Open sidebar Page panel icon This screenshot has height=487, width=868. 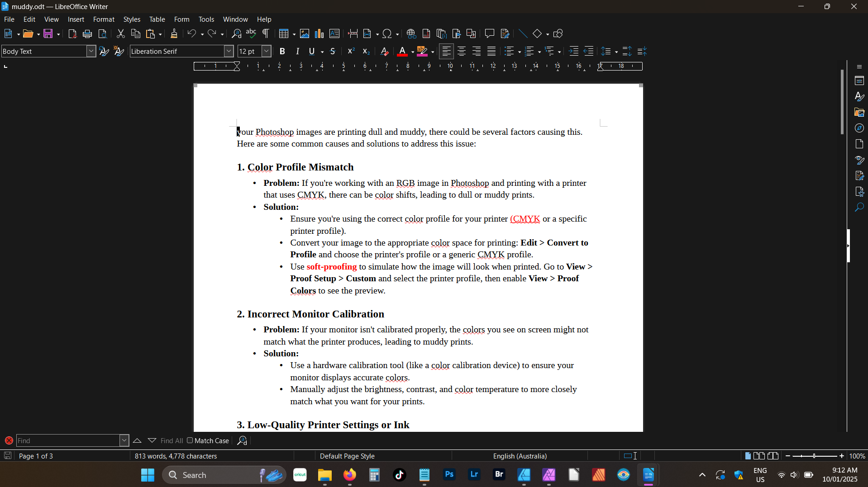point(859,144)
